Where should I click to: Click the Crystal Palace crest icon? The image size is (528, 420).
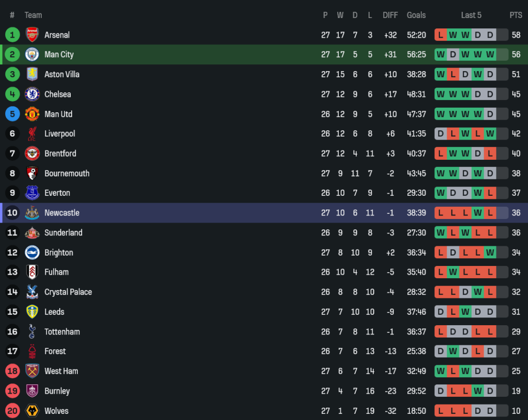(32, 292)
